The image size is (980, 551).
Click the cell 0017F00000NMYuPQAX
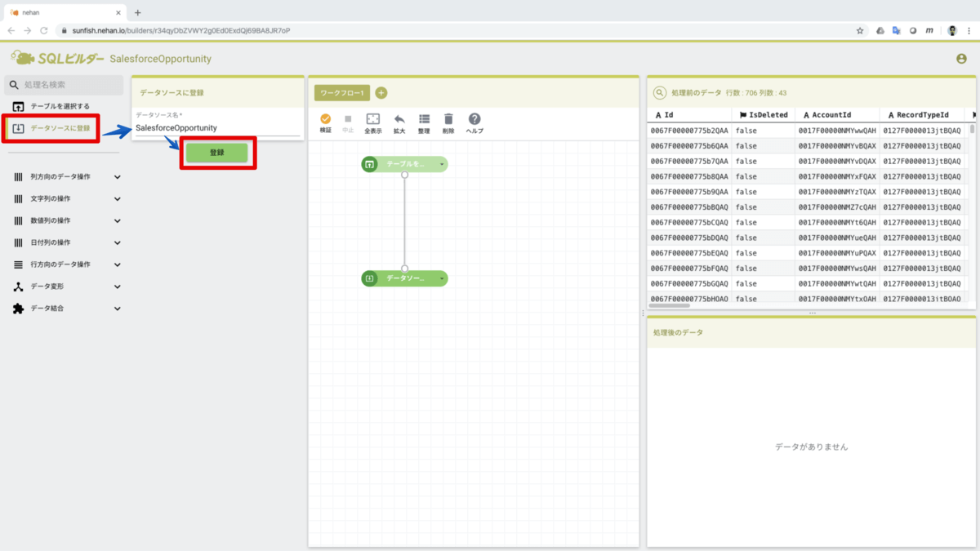tap(837, 253)
